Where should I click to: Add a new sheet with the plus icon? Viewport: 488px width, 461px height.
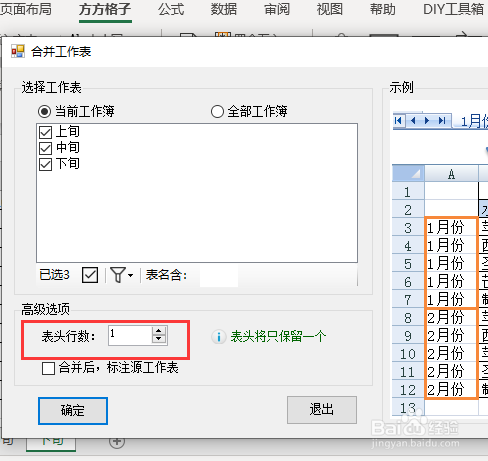pos(117,442)
